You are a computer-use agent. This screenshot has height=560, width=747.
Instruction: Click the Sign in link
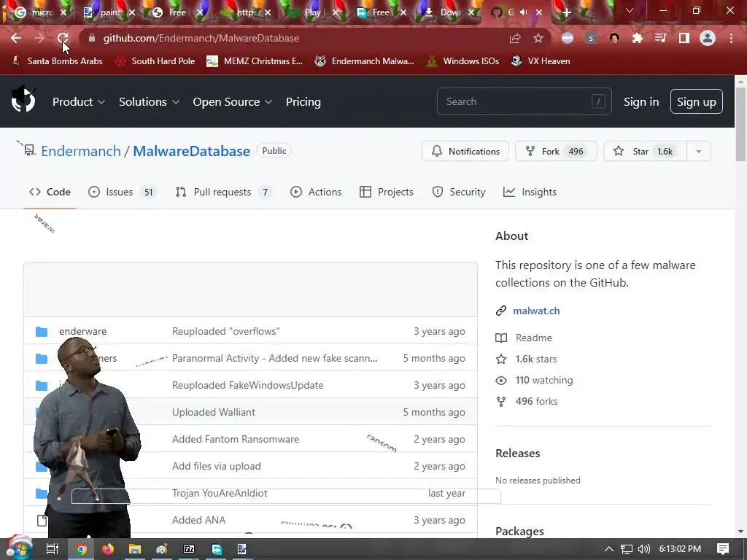[x=641, y=102]
